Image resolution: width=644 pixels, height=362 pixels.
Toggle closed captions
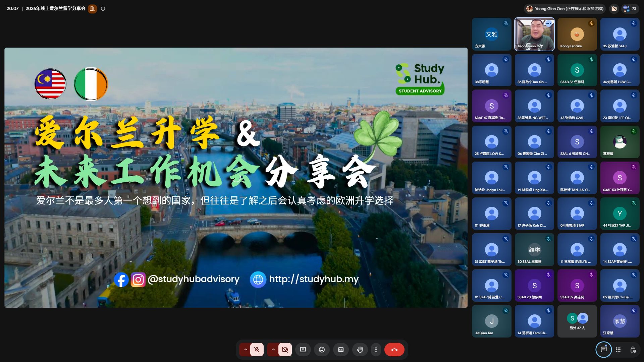341,350
